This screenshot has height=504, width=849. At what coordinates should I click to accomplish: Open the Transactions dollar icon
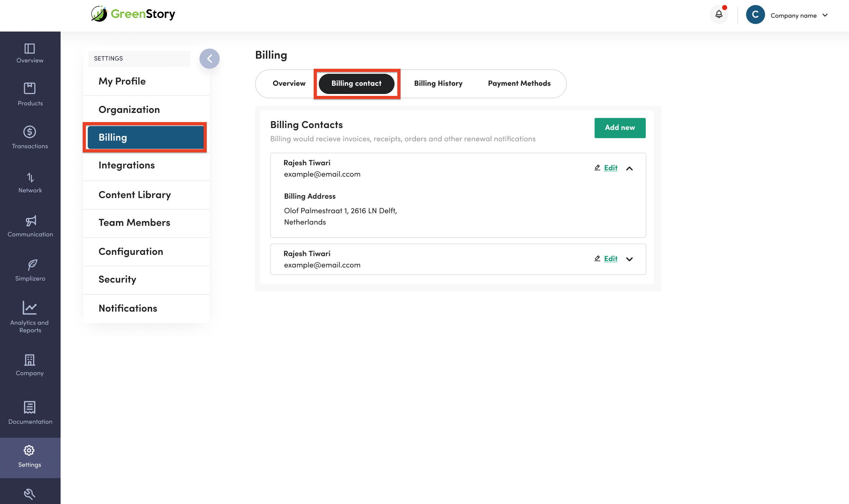pyautogui.click(x=30, y=132)
